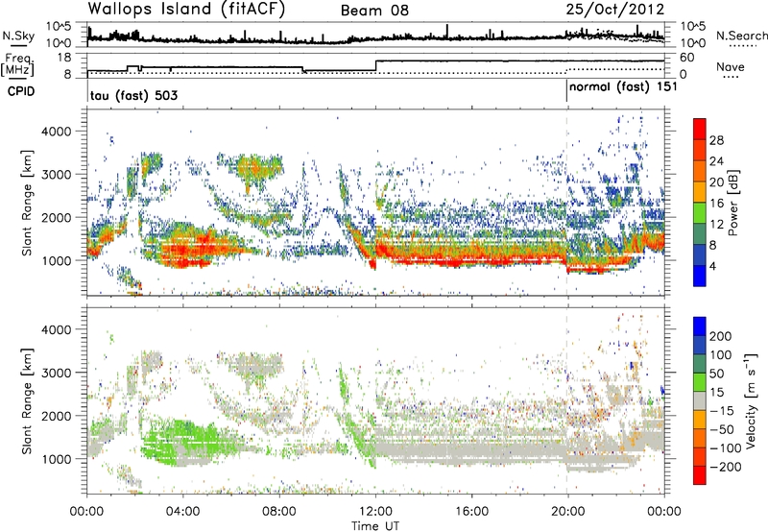
Task: Click the 'Velocity [m s-1]' color bar label
Action: [751, 401]
